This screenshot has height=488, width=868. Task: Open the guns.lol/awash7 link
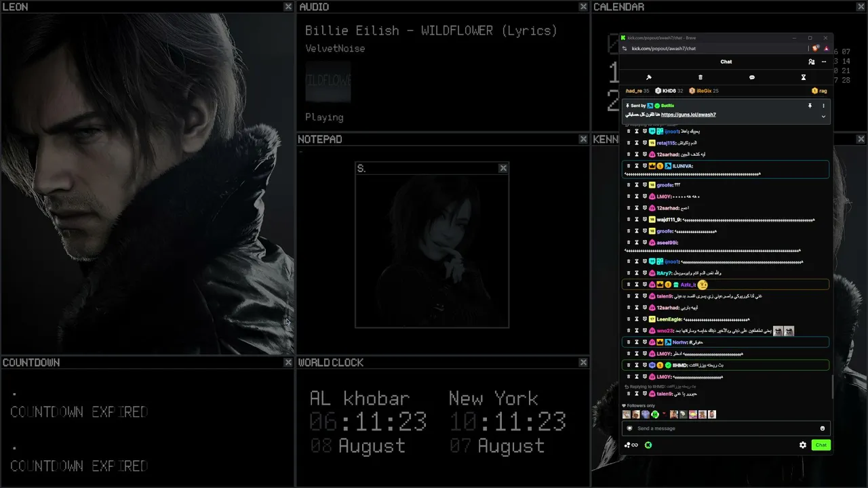pyautogui.click(x=688, y=115)
